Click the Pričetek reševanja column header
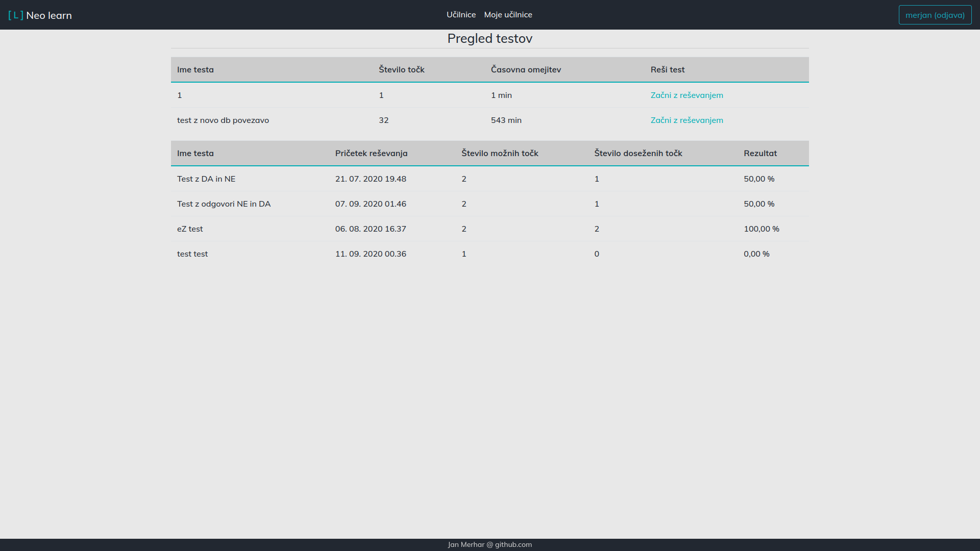This screenshot has height=551, width=980. click(371, 154)
